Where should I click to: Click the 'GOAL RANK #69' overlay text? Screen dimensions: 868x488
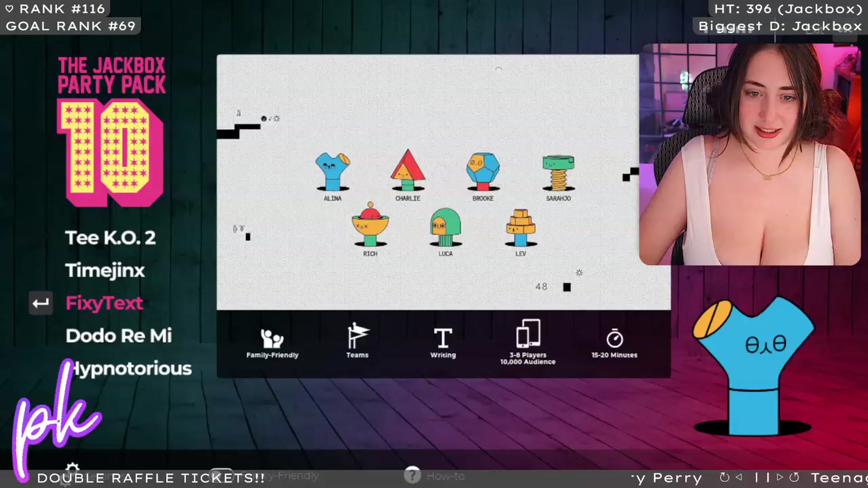pyautogui.click(x=71, y=26)
